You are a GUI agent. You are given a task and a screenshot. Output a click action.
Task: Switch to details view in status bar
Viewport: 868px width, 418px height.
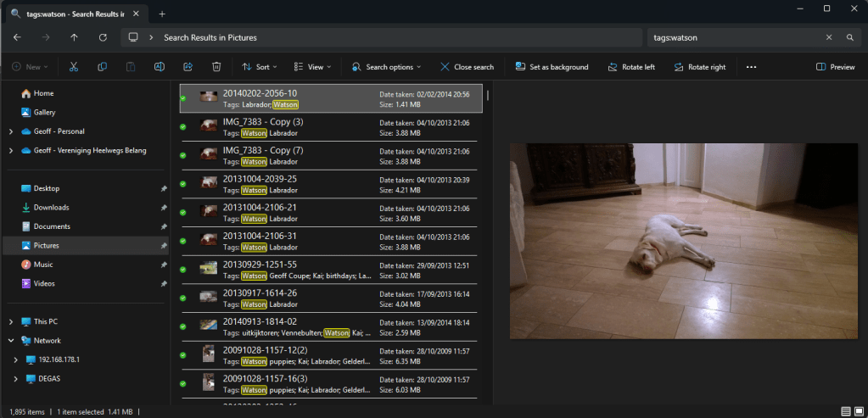[x=846, y=411]
